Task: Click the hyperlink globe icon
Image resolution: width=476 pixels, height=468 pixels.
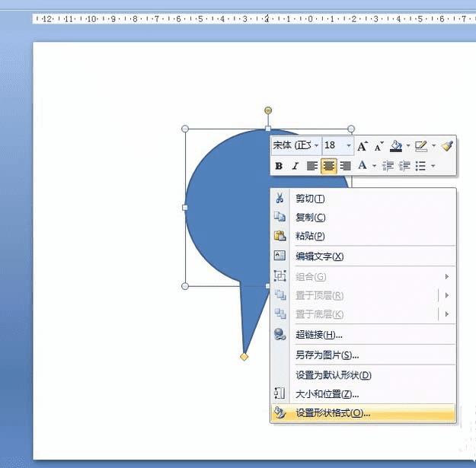Action: pyautogui.click(x=280, y=334)
